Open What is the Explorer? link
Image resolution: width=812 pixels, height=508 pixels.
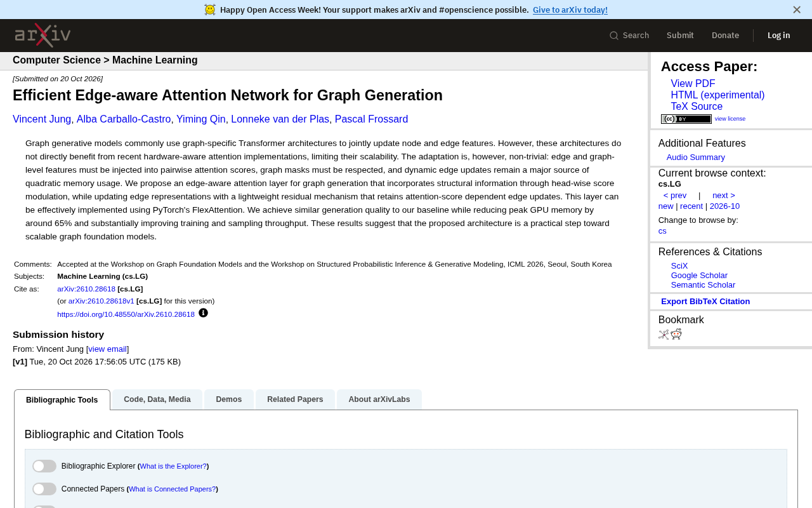[173, 466]
